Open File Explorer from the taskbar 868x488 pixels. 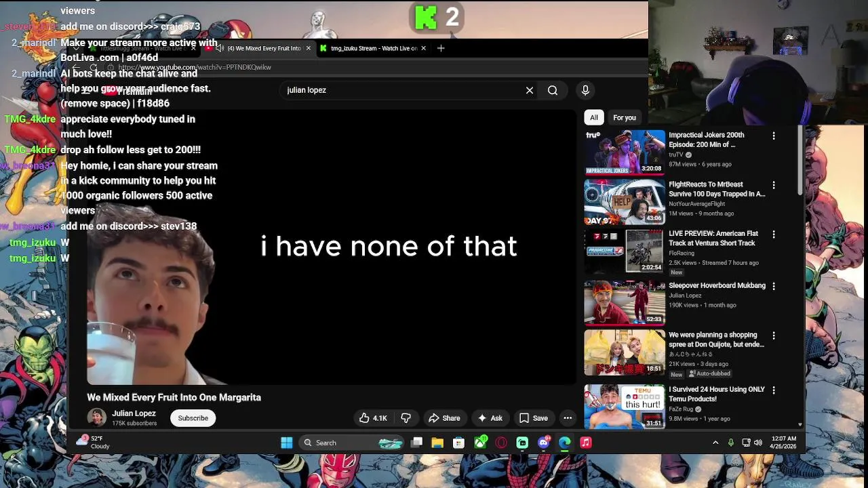click(x=437, y=443)
